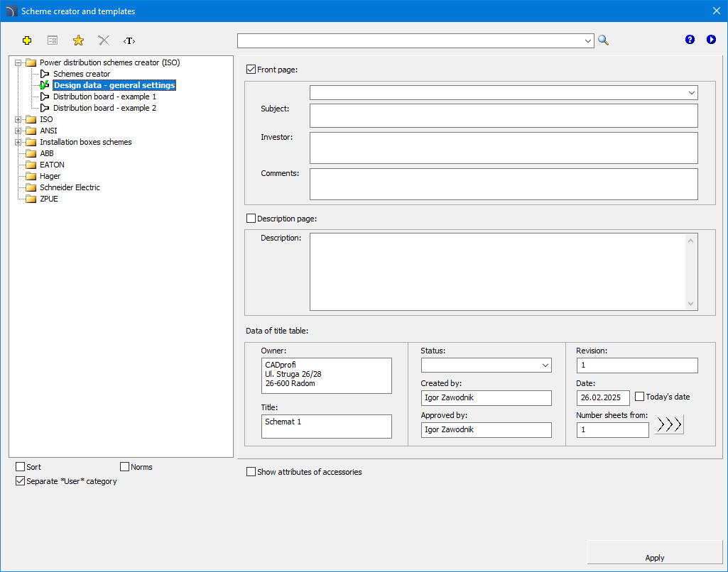
Task: Click the triple-arrow sheet numbering button
Action: 669,424
